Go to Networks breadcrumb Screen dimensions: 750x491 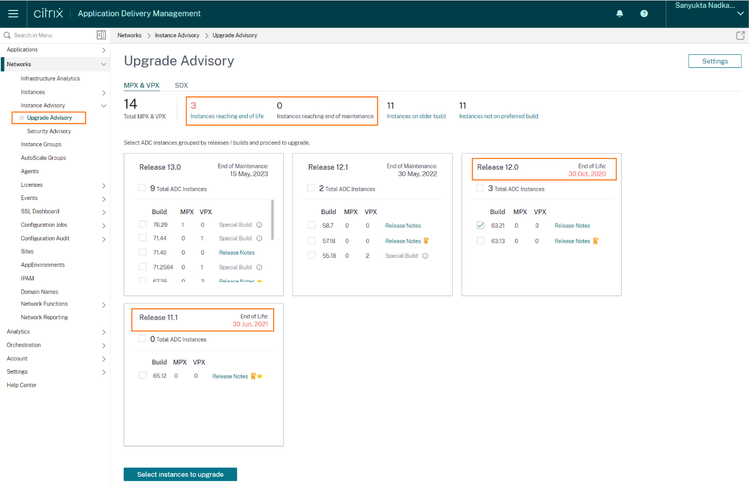pos(129,35)
